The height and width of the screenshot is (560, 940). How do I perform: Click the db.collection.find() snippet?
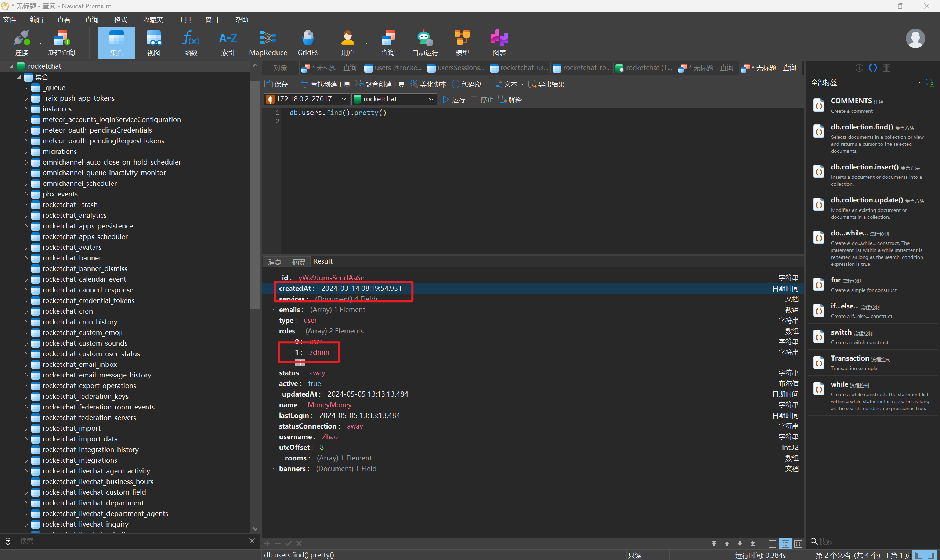(873, 138)
